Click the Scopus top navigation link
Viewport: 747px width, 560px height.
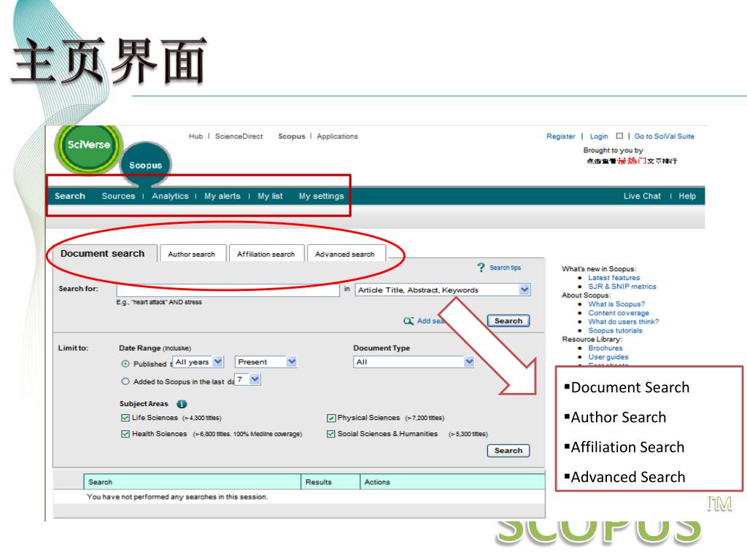292,136
